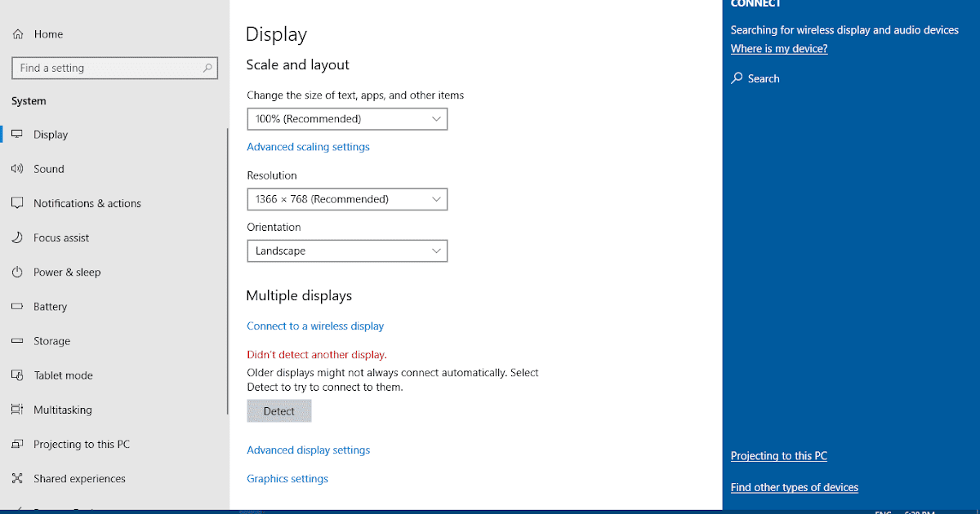
Task: Click the Home icon in Settings sidebar
Action: (18, 34)
